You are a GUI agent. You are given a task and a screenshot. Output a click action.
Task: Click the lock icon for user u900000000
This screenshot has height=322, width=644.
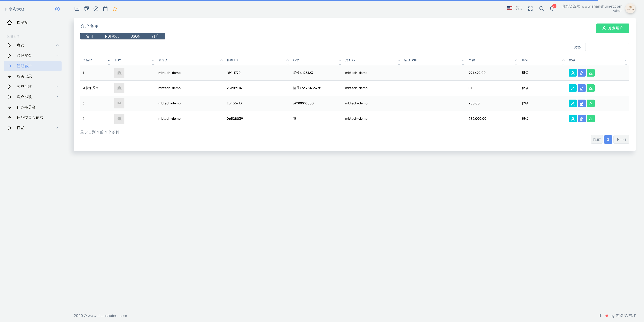point(581,104)
